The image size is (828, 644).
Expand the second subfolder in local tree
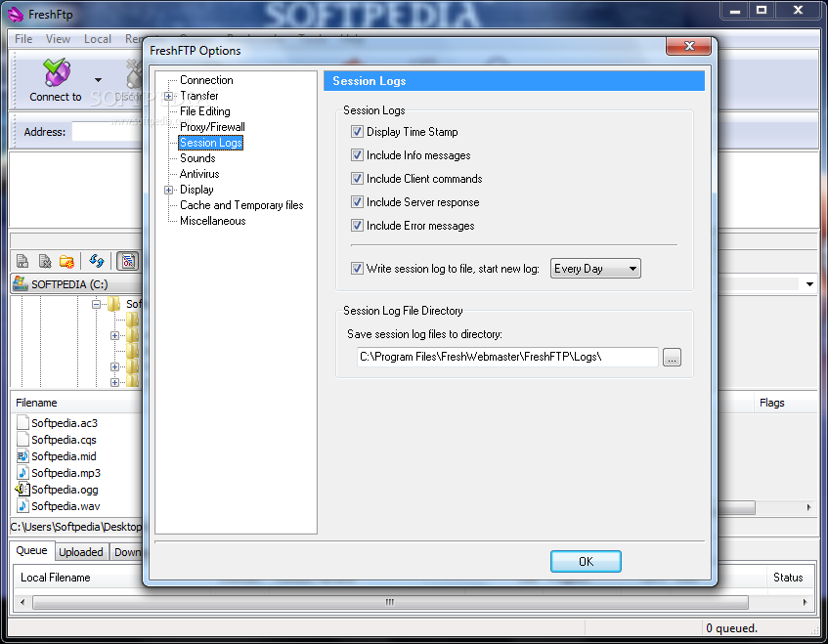(114, 335)
